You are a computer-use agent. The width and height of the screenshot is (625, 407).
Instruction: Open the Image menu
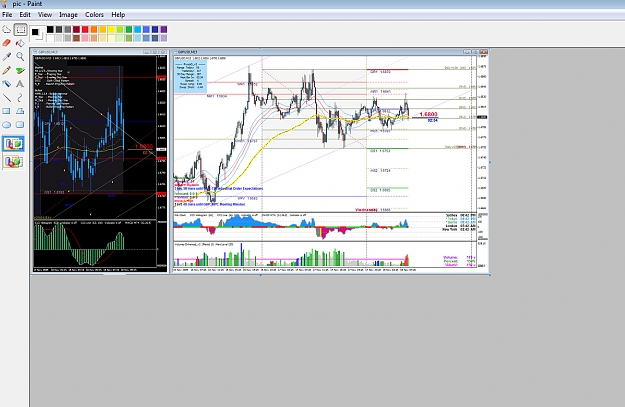point(68,15)
